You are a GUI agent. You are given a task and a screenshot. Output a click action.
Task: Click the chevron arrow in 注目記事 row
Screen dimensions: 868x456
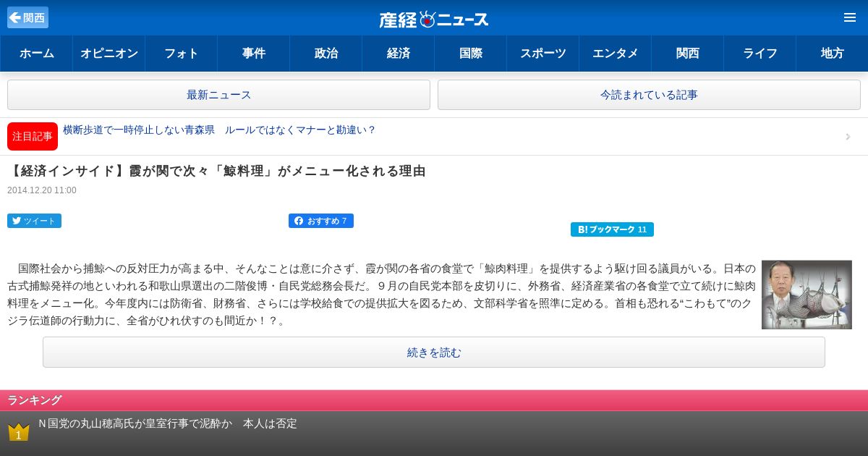coord(848,137)
